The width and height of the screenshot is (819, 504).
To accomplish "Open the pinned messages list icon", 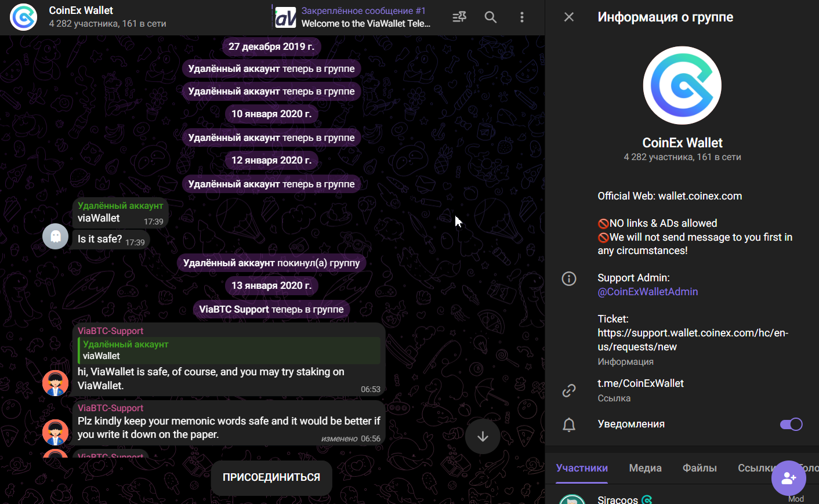I will [x=459, y=17].
